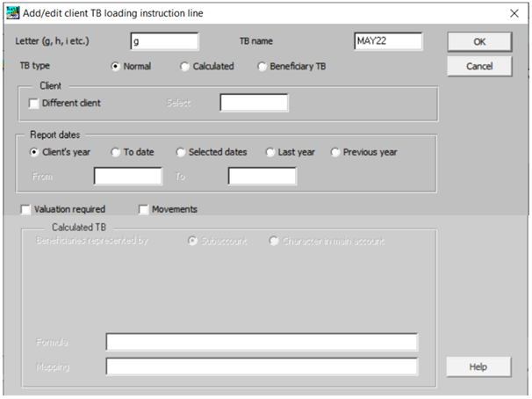Click the application icon in the title bar
This screenshot has width=532, height=399.
13,13
